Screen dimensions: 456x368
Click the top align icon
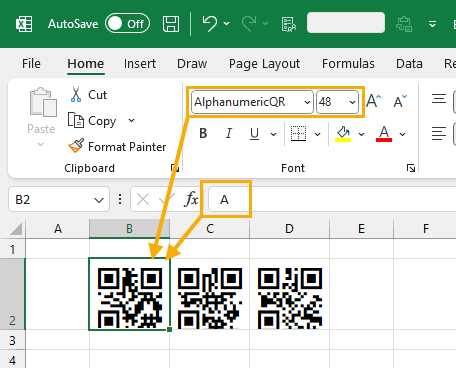(439, 99)
